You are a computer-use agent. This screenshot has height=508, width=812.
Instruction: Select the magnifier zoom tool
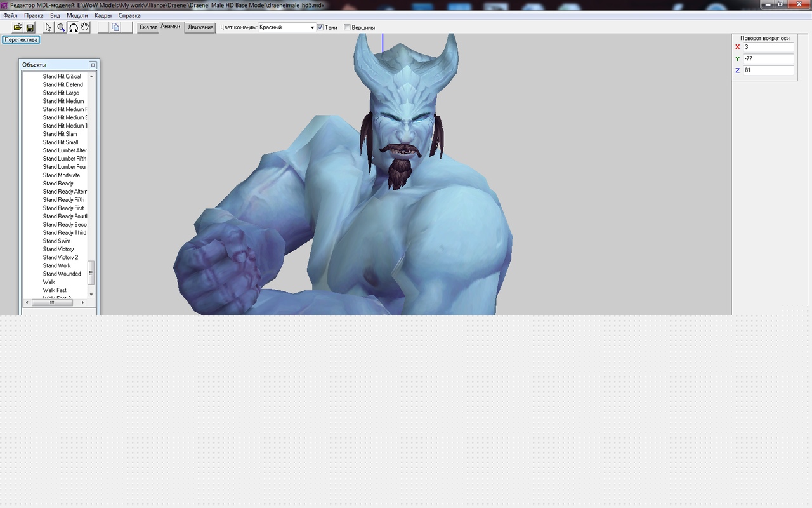coord(61,27)
